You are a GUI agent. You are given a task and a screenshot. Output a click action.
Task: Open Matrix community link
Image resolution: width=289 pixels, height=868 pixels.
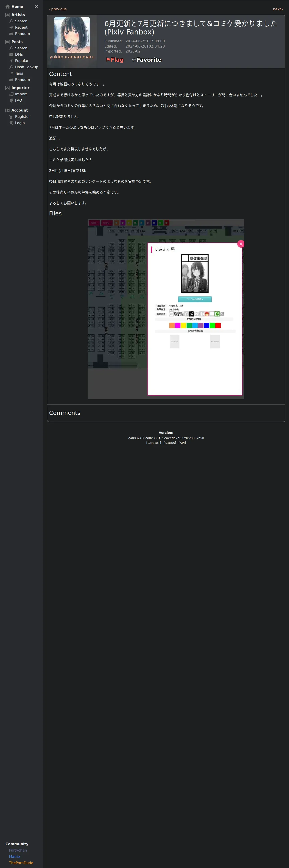[14, 857]
